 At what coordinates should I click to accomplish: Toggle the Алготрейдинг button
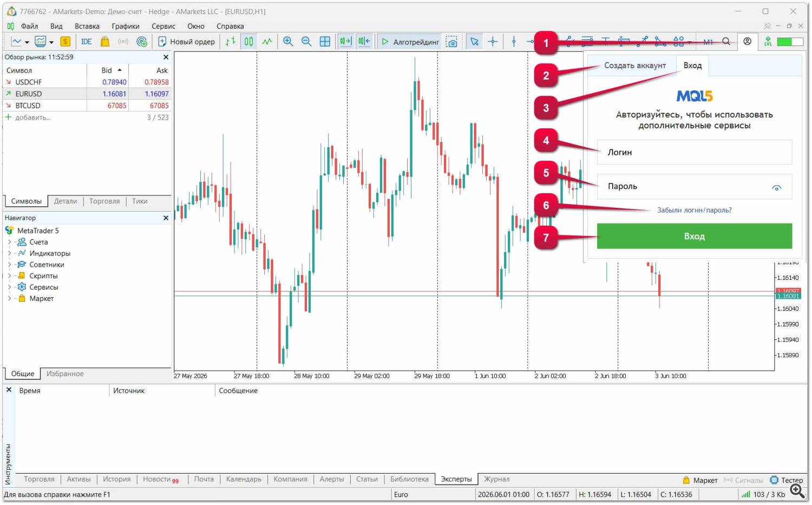(410, 42)
